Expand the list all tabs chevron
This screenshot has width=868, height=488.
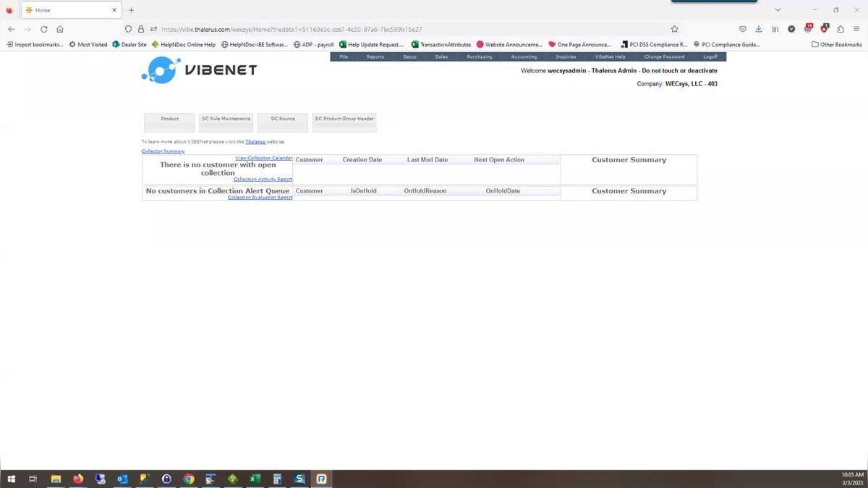[778, 10]
